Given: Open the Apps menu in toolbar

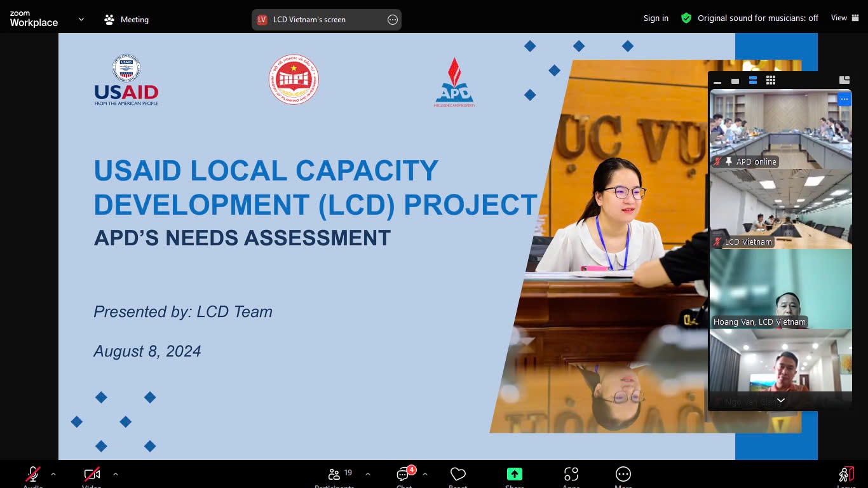Looking at the screenshot, I should pyautogui.click(x=571, y=475).
